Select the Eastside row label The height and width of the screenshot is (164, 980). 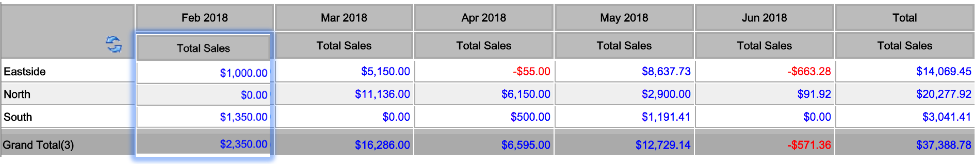[x=25, y=71]
